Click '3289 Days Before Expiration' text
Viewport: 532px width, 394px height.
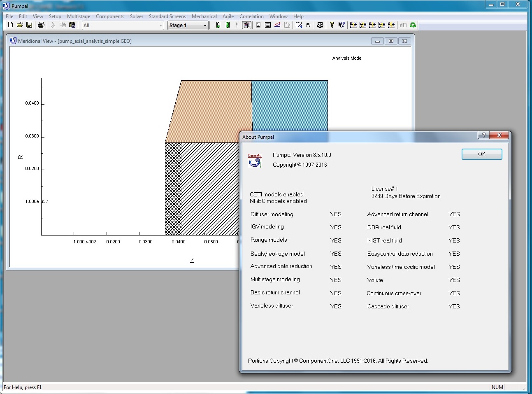pyautogui.click(x=406, y=196)
